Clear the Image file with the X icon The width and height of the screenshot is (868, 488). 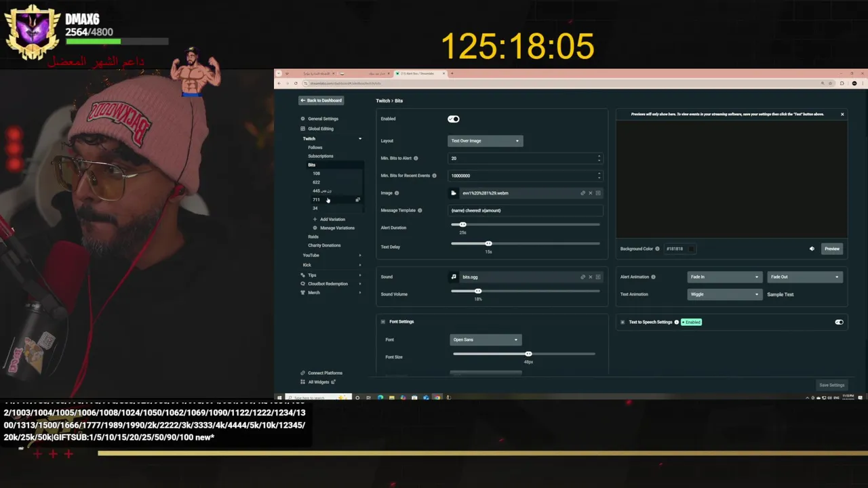pyautogui.click(x=590, y=193)
